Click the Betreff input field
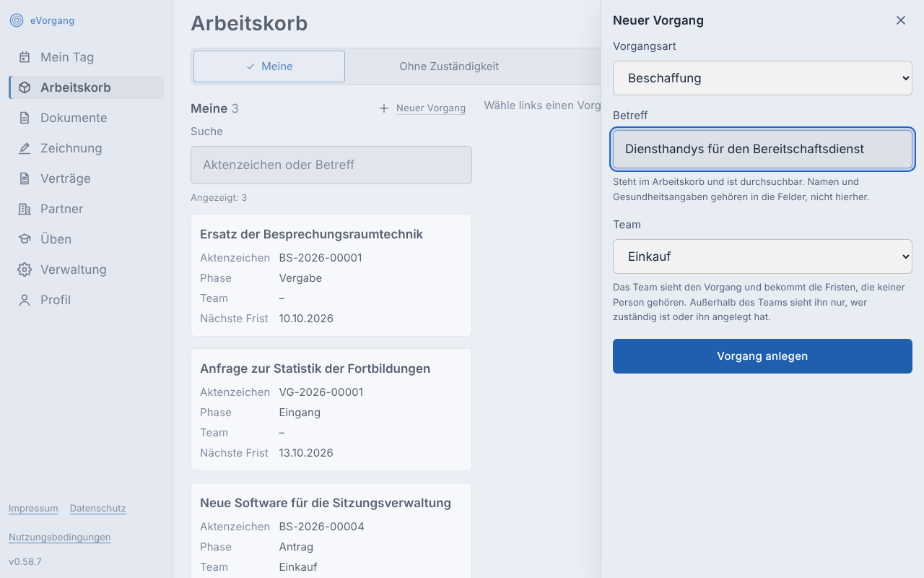 pyautogui.click(x=762, y=150)
